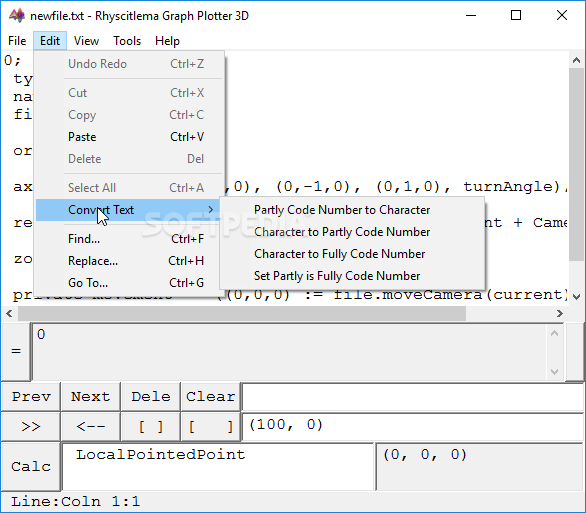Open the View menu

point(86,41)
